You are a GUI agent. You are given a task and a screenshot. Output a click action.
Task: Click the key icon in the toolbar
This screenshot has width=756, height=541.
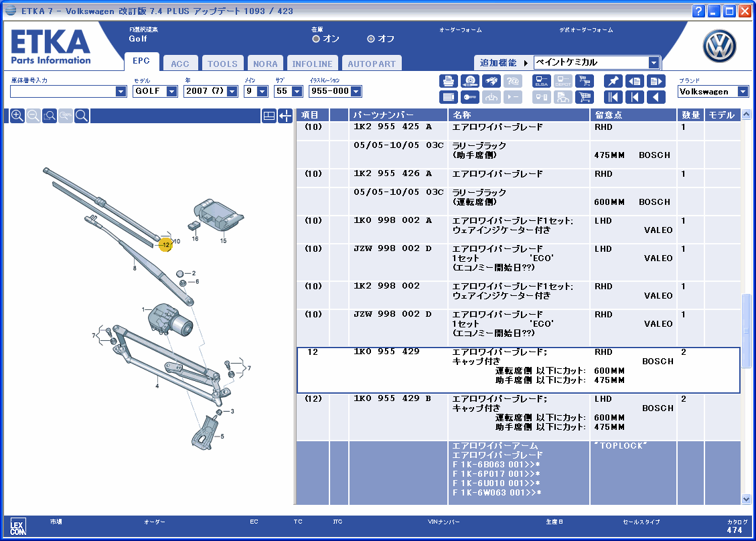469,97
